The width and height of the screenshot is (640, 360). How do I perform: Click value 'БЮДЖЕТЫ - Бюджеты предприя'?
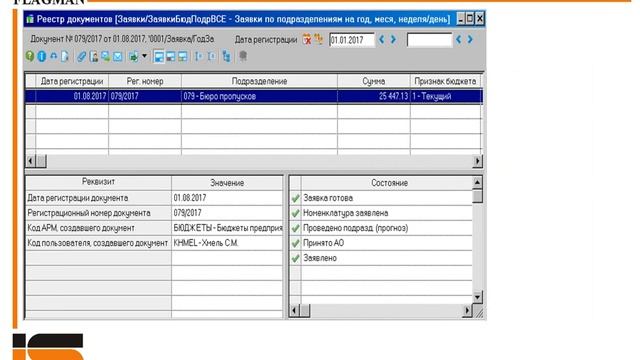[227, 228]
